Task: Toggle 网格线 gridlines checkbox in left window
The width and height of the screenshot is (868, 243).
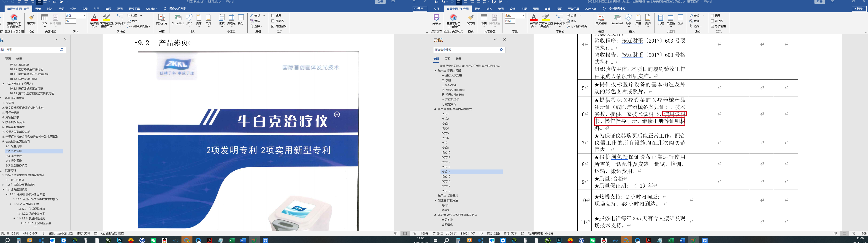Action: click(x=273, y=21)
